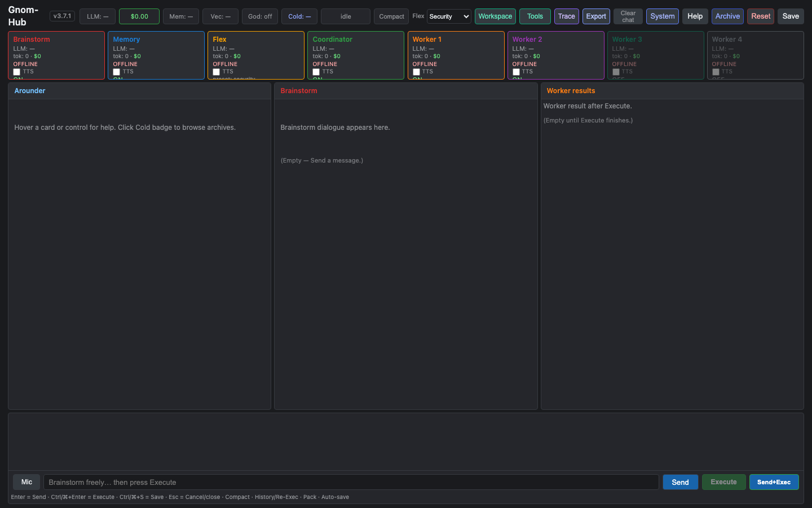The width and height of the screenshot is (812, 508).
Task: Toggle TTS checkbox on Brainstorm card
Action: (x=17, y=72)
